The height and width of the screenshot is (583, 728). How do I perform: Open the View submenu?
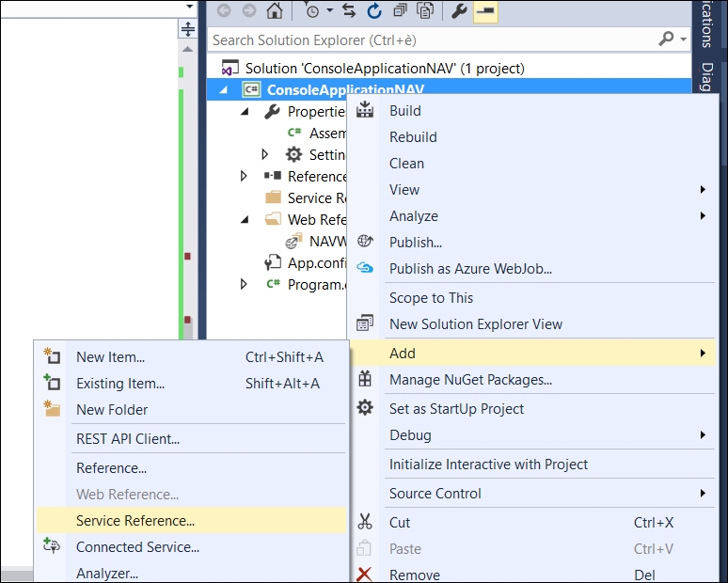click(x=533, y=189)
